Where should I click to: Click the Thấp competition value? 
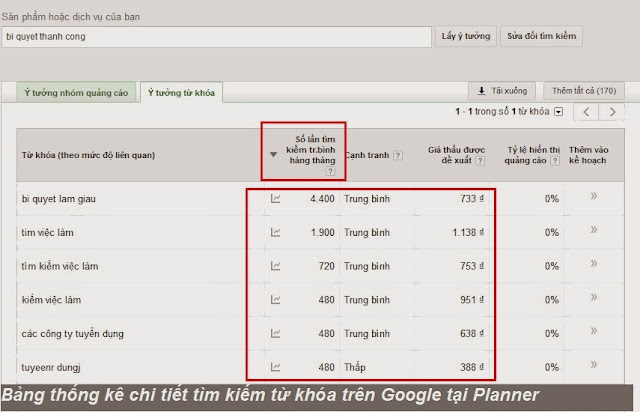(x=355, y=367)
